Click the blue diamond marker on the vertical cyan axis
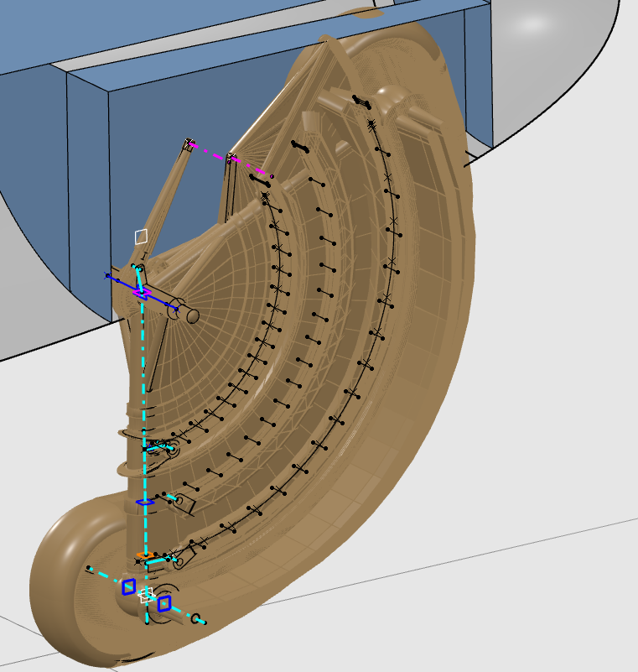The height and width of the screenshot is (672, 638). (x=144, y=502)
